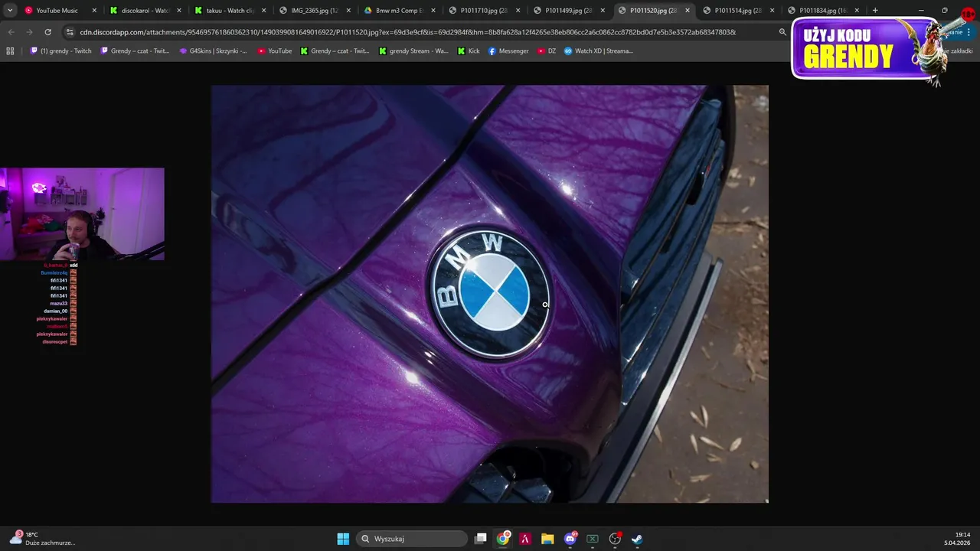Open the Messenger bookmark
This screenshot has width=980, height=551.
508,51
